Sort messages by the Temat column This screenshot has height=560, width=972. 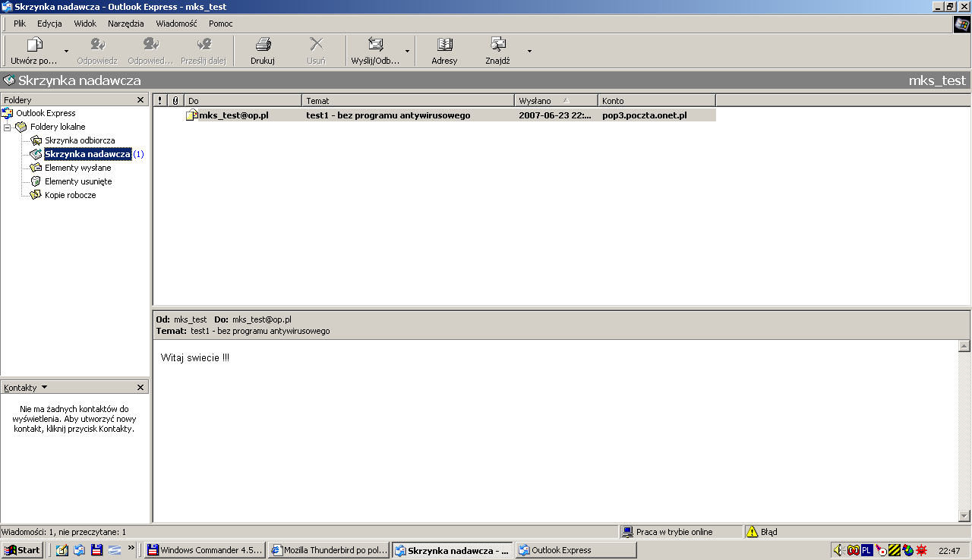[409, 100]
